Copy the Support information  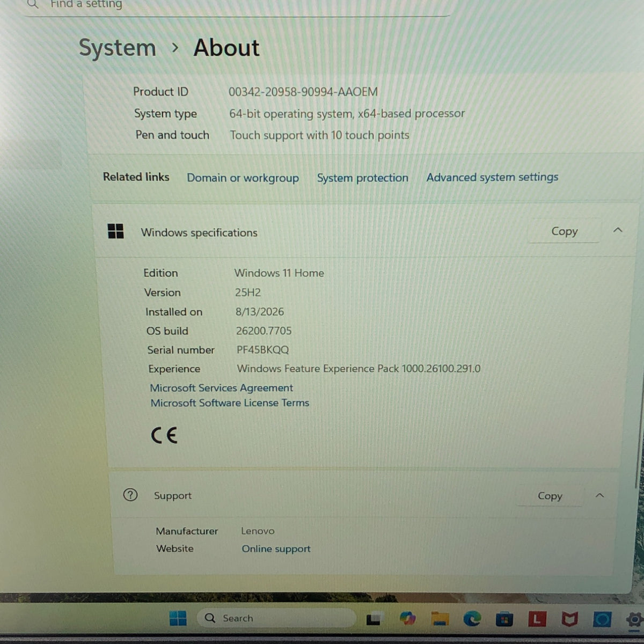point(550,496)
